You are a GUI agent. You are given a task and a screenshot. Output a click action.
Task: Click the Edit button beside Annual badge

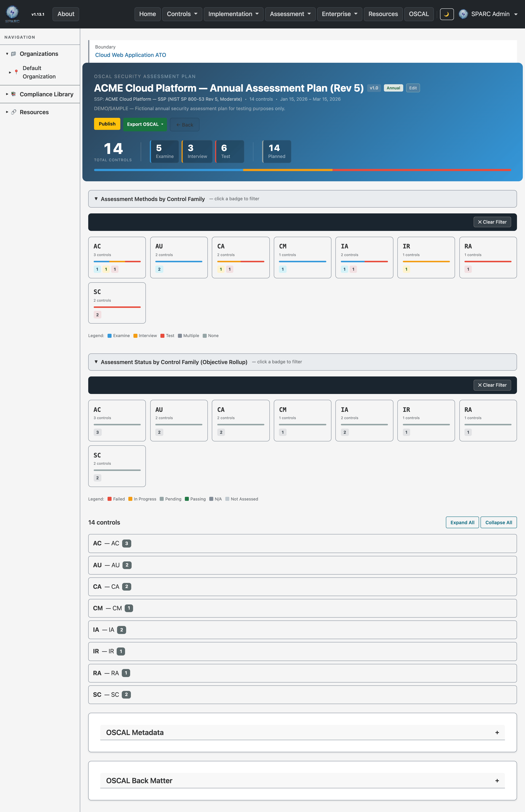(413, 88)
